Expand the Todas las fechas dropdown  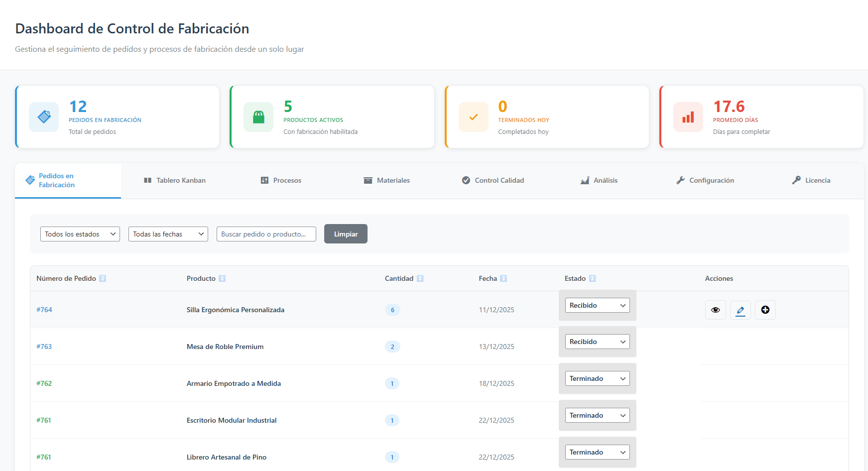pos(168,234)
